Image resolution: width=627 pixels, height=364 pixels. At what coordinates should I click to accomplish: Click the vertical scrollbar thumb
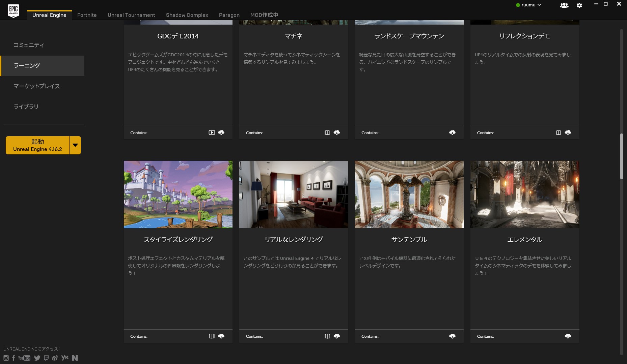[x=622, y=157]
